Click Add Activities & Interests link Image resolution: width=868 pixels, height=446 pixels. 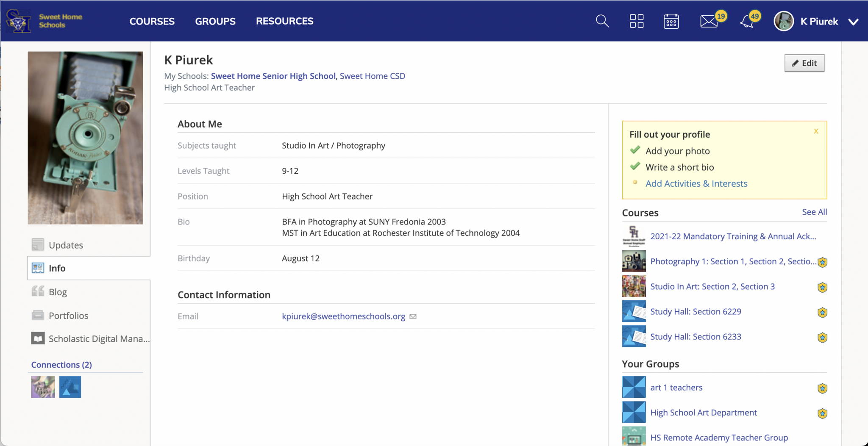(696, 184)
